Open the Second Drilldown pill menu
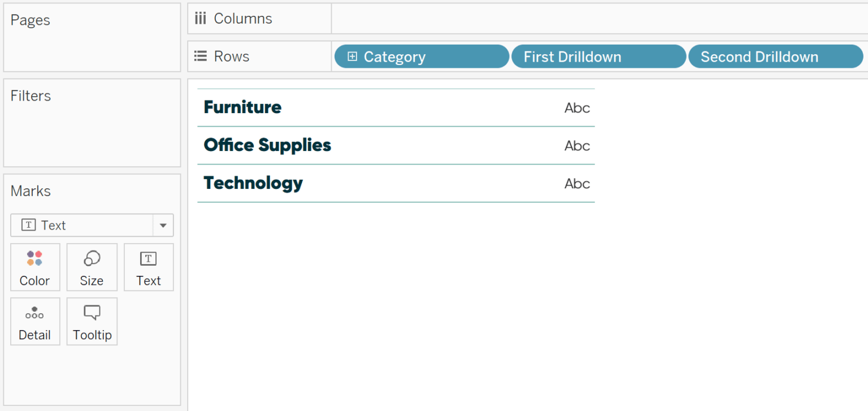 (775, 56)
